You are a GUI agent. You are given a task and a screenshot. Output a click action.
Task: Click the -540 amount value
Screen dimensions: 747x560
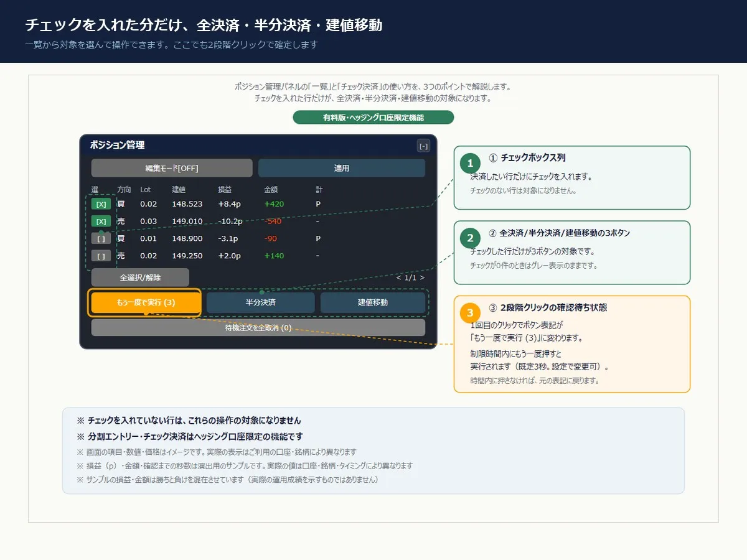coord(273,221)
